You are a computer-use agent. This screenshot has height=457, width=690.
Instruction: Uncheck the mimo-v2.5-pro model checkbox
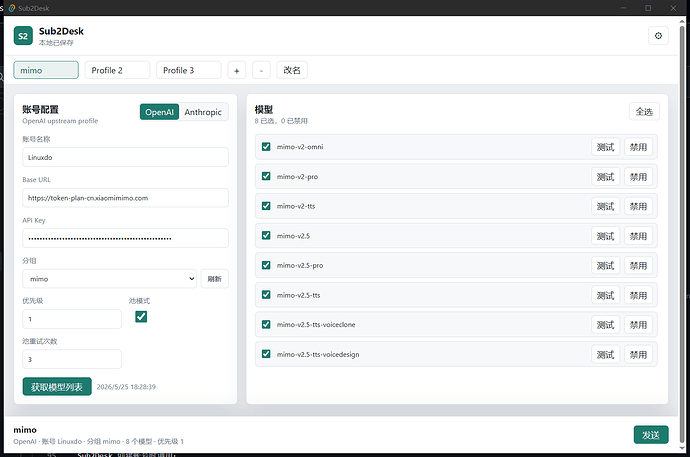(x=266, y=265)
